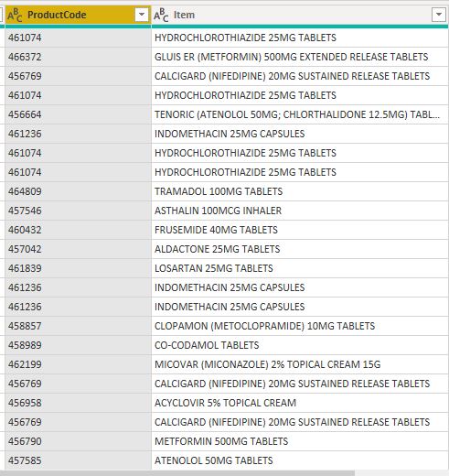Select ACYCLOVIR 5% TOPICAL CREAM cell

click(300, 403)
